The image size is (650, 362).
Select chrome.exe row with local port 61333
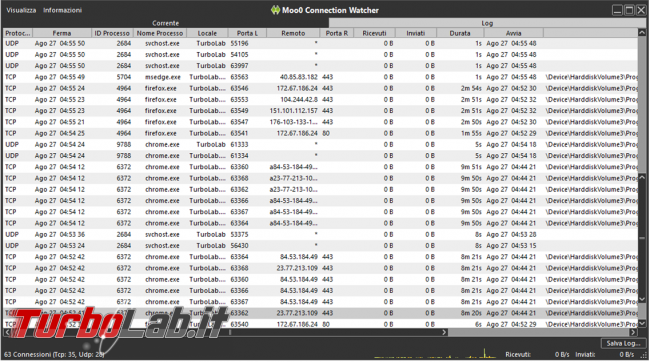click(320, 145)
